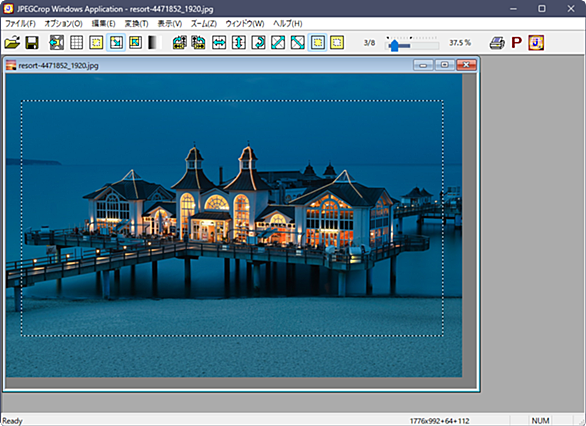The image size is (586, 426).
Task: Click the flip horizontal arrow icon
Action: click(219, 43)
